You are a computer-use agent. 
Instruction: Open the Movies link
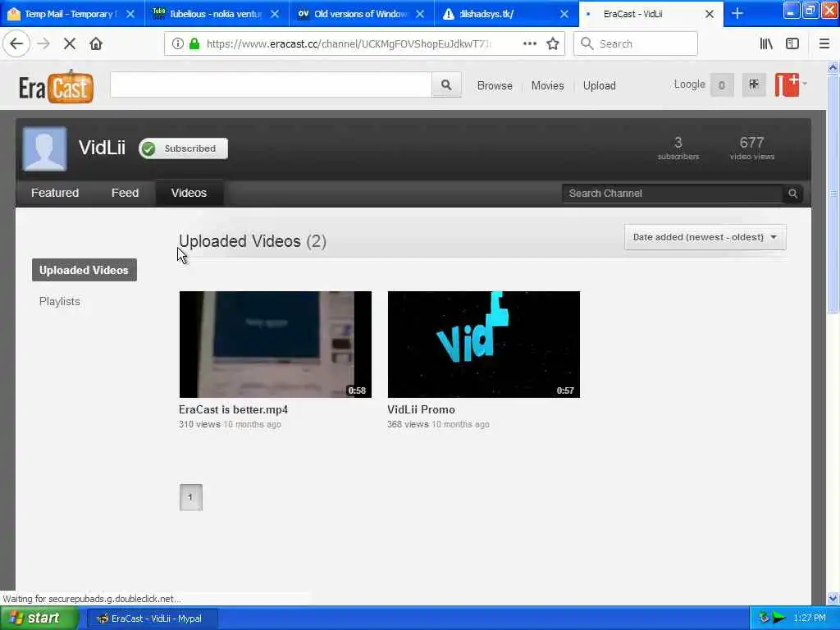coord(547,85)
